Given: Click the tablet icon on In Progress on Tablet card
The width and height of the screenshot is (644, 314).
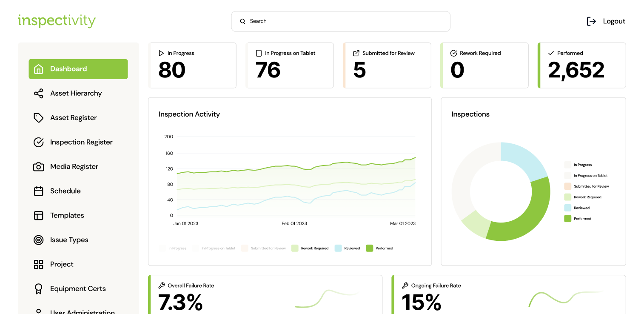Looking at the screenshot, I should point(259,53).
